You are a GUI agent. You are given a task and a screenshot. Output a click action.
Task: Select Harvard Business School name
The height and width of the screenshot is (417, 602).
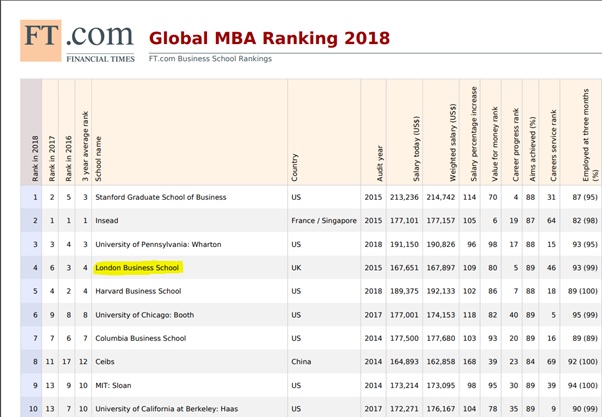pyautogui.click(x=138, y=291)
